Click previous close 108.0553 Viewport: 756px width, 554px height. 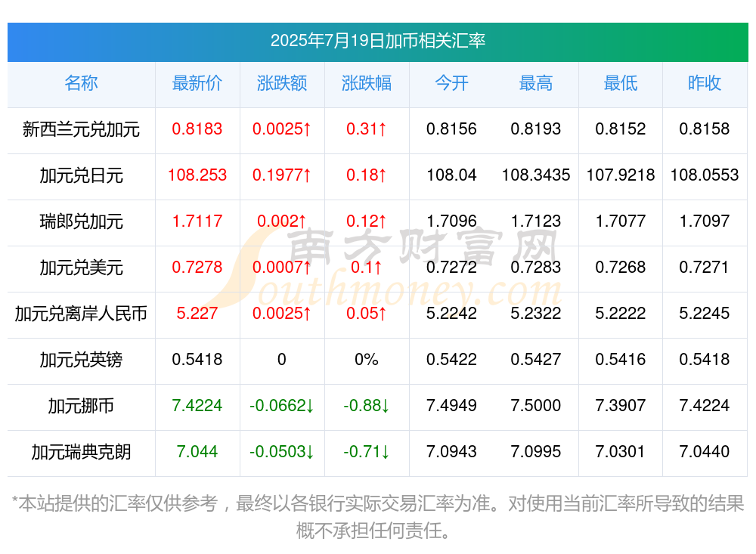click(705, 175)
